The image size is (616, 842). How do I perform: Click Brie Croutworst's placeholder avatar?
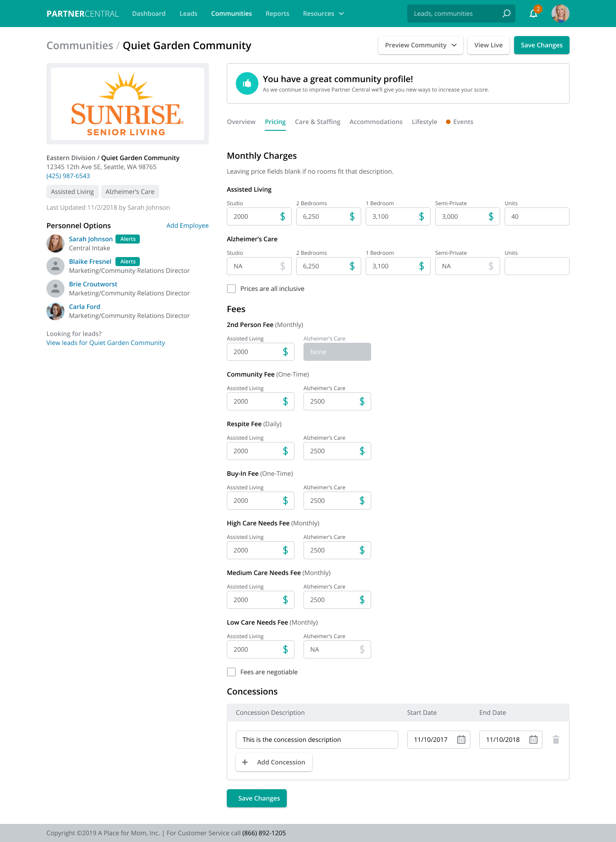point(55,289)
